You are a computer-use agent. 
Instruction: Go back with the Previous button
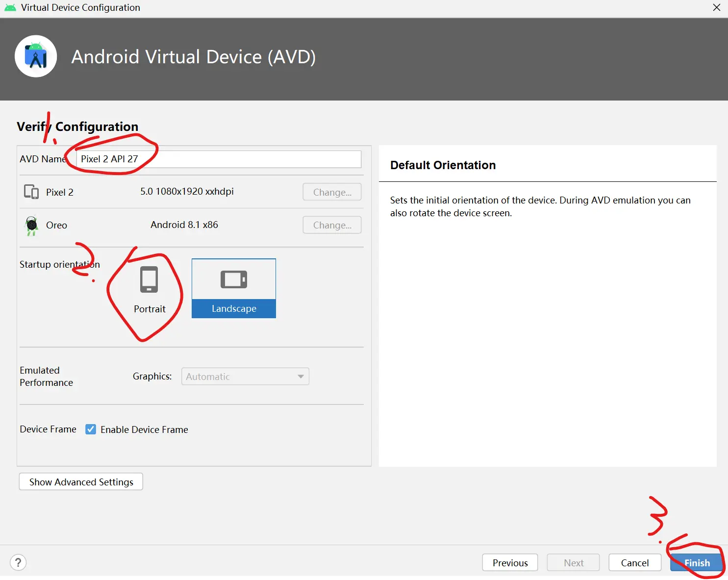(510, 563)
